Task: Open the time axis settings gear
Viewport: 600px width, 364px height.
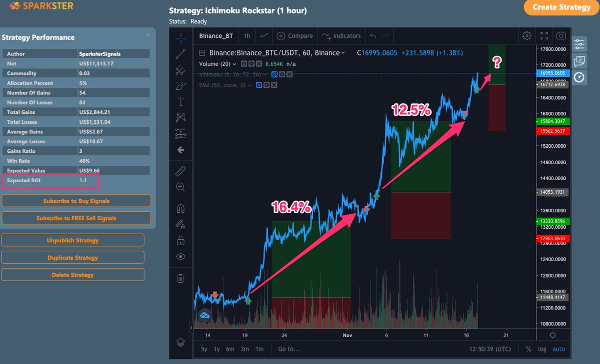Action: click(x=552, y=335)
